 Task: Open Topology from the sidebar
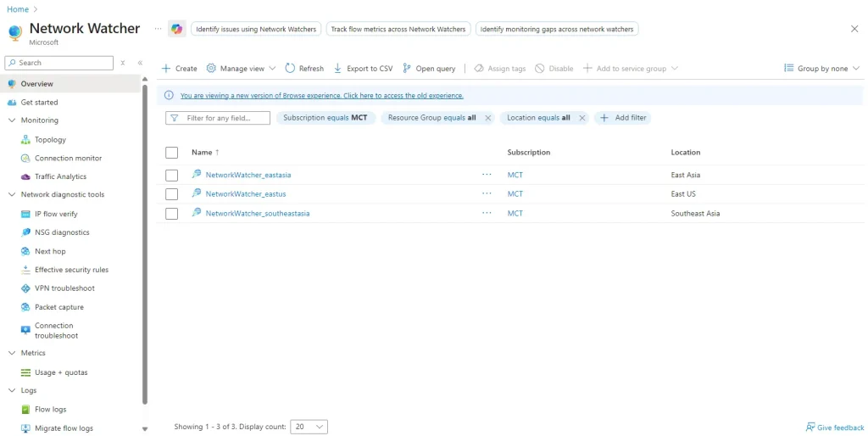[50, 140]
